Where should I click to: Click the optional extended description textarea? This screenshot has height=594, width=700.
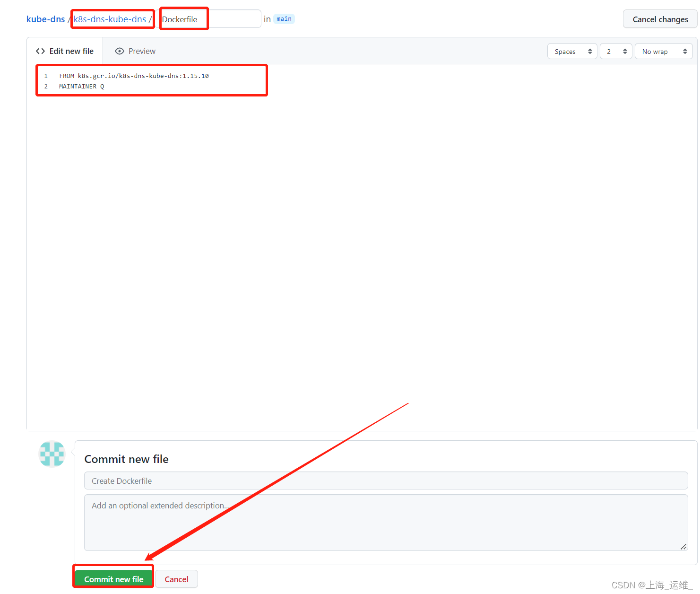(x=386, y=523)
